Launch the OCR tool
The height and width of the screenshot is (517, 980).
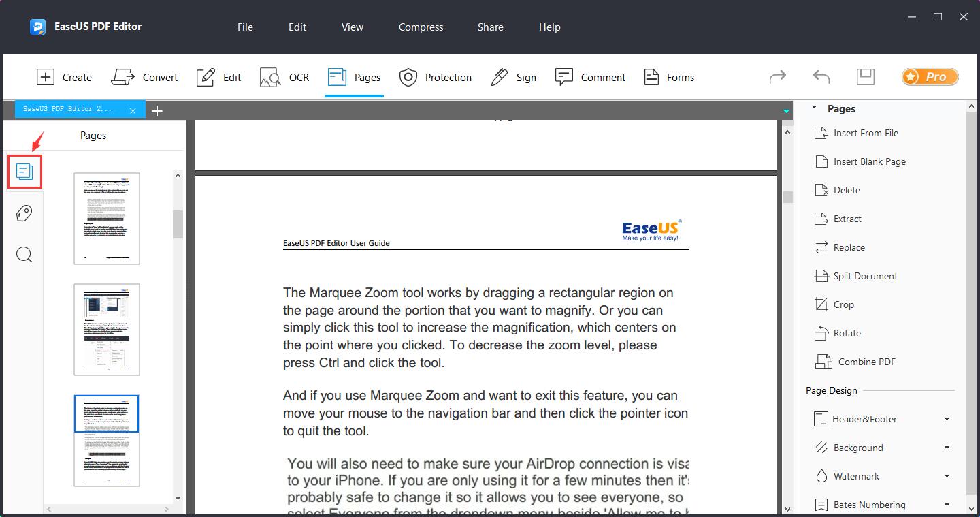click(x=284, y=77)
